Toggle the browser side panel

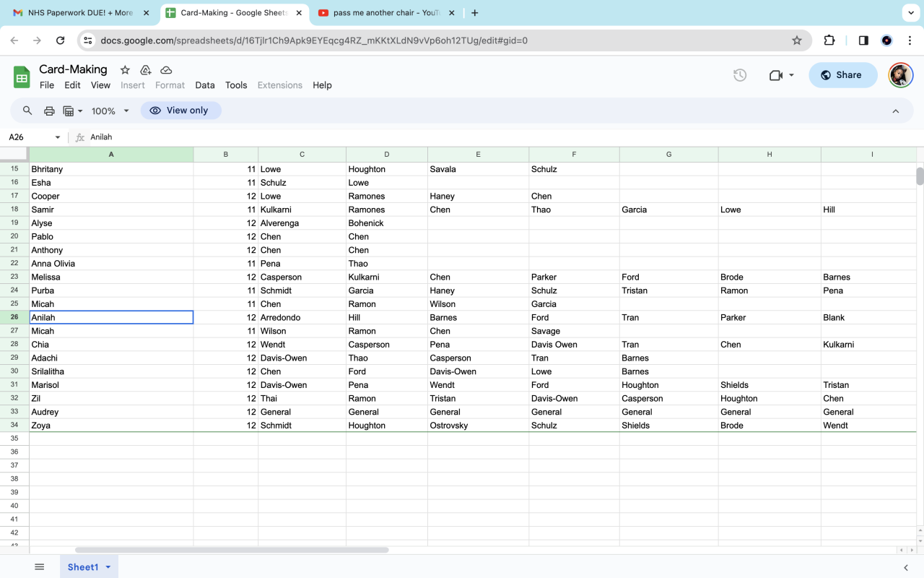[x=863, y=40]
